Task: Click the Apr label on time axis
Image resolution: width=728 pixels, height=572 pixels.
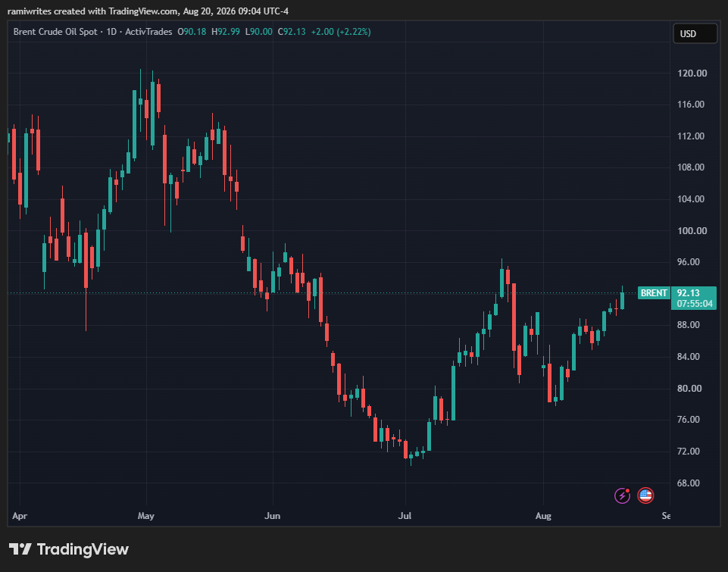Action: tap(20, 516)
